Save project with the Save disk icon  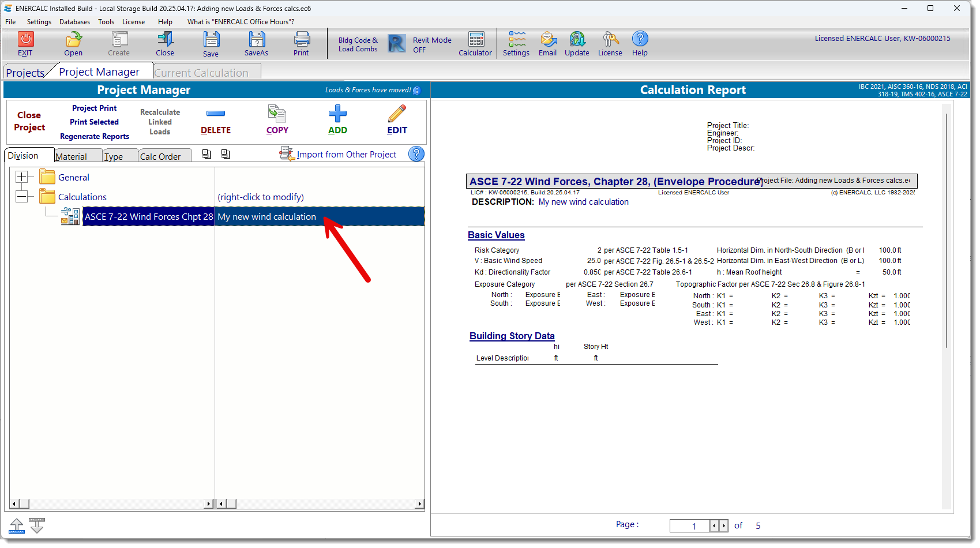pyautogui.click(x=211, y=39)
